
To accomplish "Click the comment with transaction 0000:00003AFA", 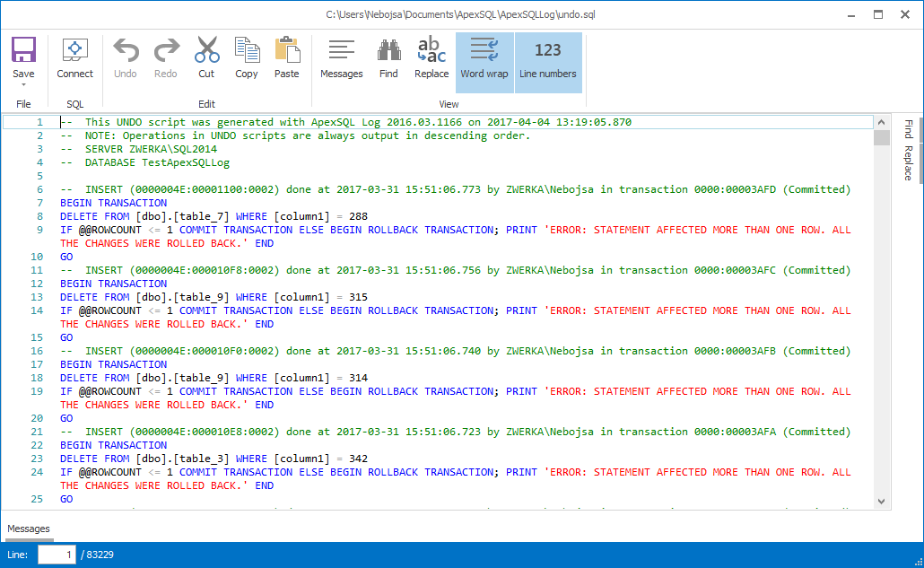I will pos(456,432).
